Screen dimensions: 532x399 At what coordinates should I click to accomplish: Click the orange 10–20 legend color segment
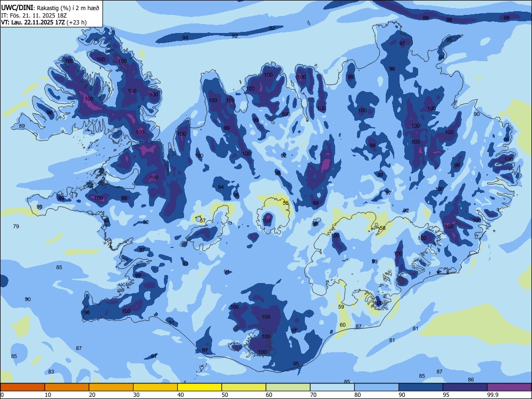point(67,387)
